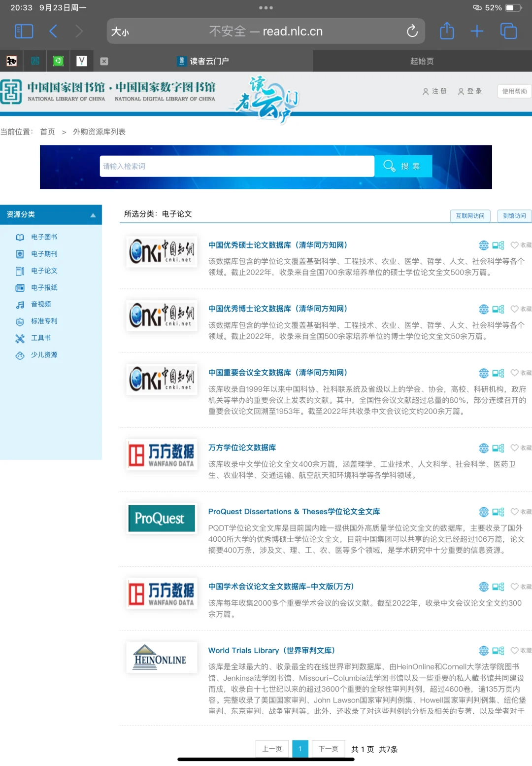Click ProQuest logo thumbnail

(x=162, y=519)
